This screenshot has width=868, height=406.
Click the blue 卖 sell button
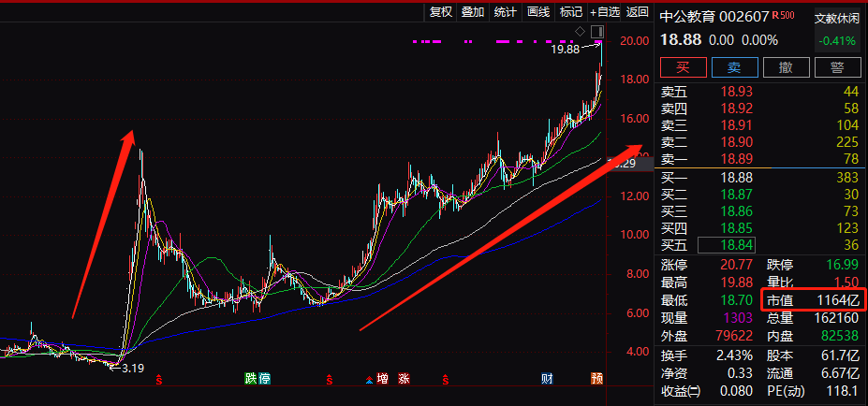pyautogui.click(x=734, y=67)
